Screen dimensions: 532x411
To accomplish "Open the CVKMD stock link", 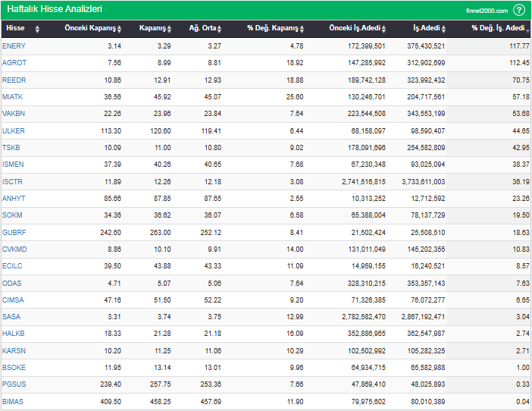I will pyautogui.click(x=14, y=249).
